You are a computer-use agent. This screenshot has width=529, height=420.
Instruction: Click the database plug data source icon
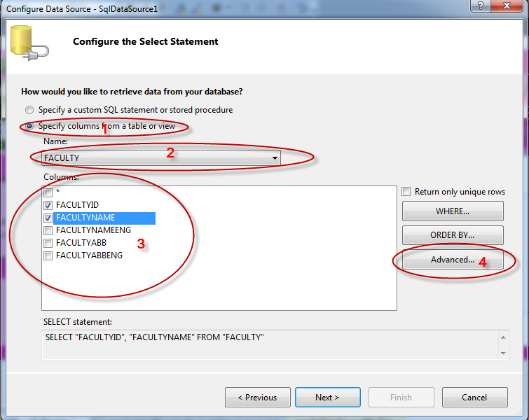pyautogui.click(x=29, y=43)
